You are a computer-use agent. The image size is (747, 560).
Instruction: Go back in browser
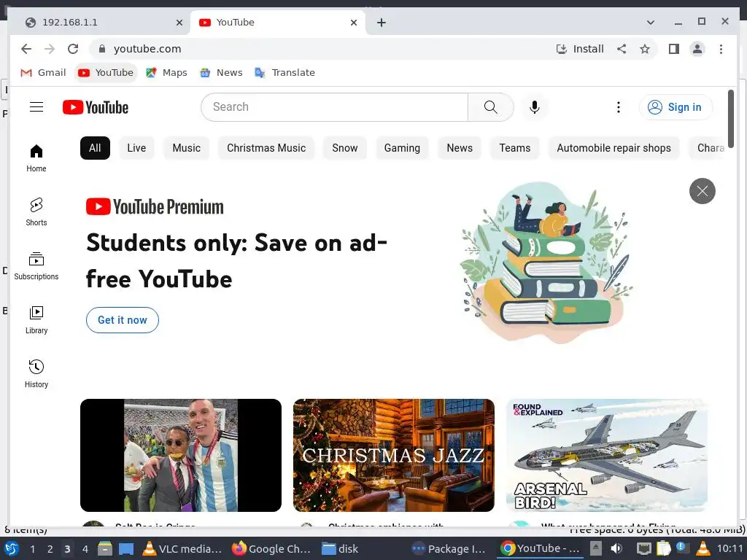coord(26,49)
